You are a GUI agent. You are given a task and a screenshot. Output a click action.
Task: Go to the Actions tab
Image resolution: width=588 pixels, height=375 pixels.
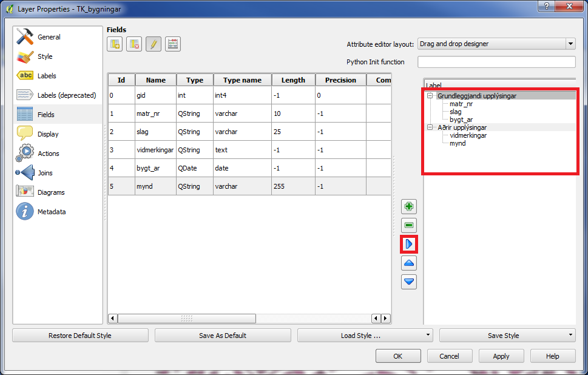coord(58,154)
